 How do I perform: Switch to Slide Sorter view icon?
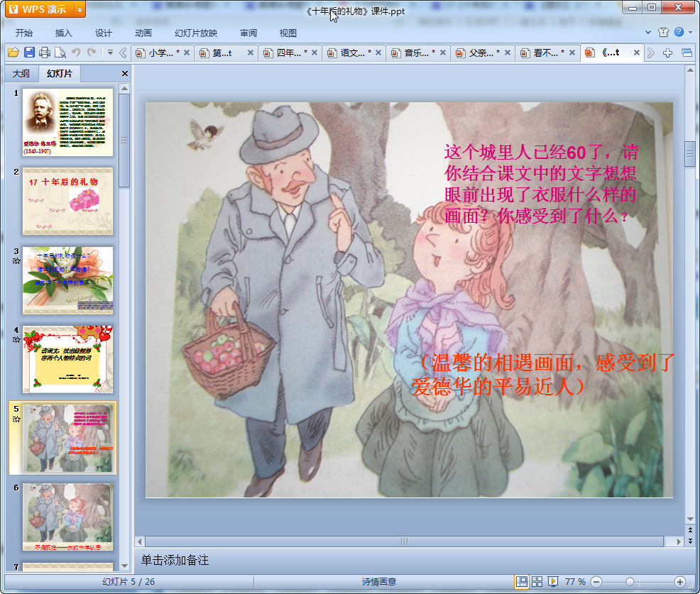coord(537,581)
